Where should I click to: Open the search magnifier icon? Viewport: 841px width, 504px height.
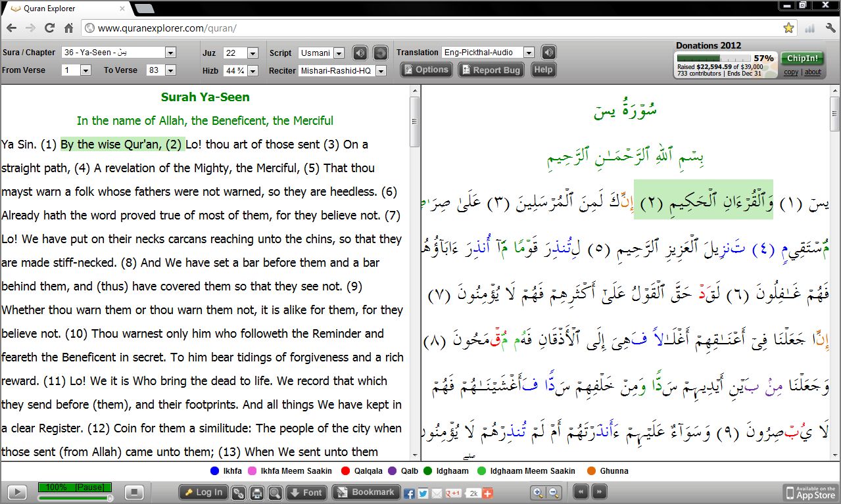[275, 493]
